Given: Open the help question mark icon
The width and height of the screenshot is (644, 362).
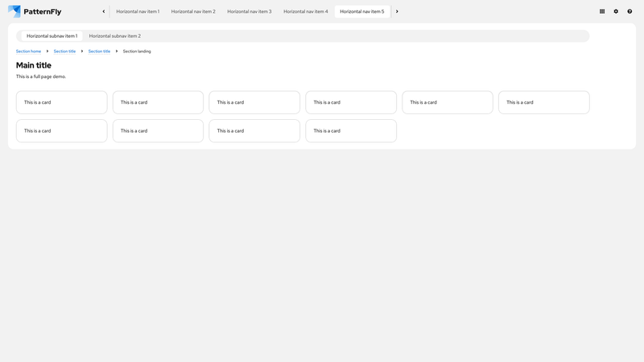Looking at the screenshot, I should tap(630, 11).
